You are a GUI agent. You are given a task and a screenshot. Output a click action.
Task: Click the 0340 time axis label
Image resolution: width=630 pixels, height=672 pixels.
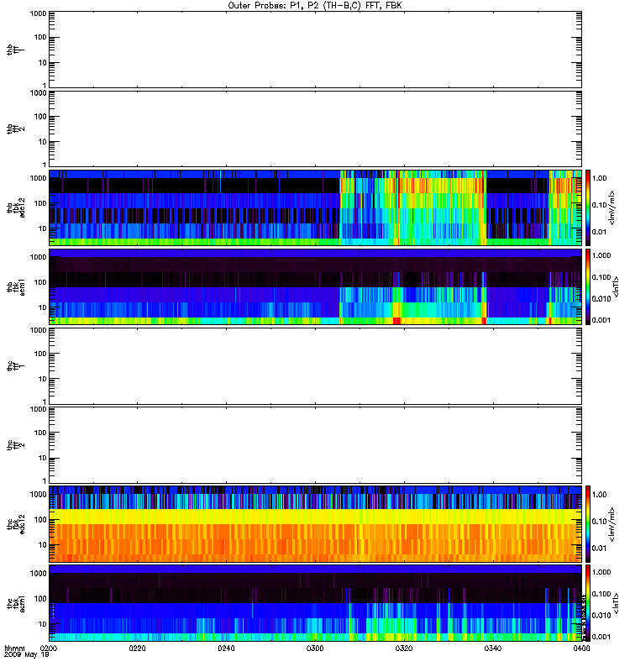[x=492, y=648]
